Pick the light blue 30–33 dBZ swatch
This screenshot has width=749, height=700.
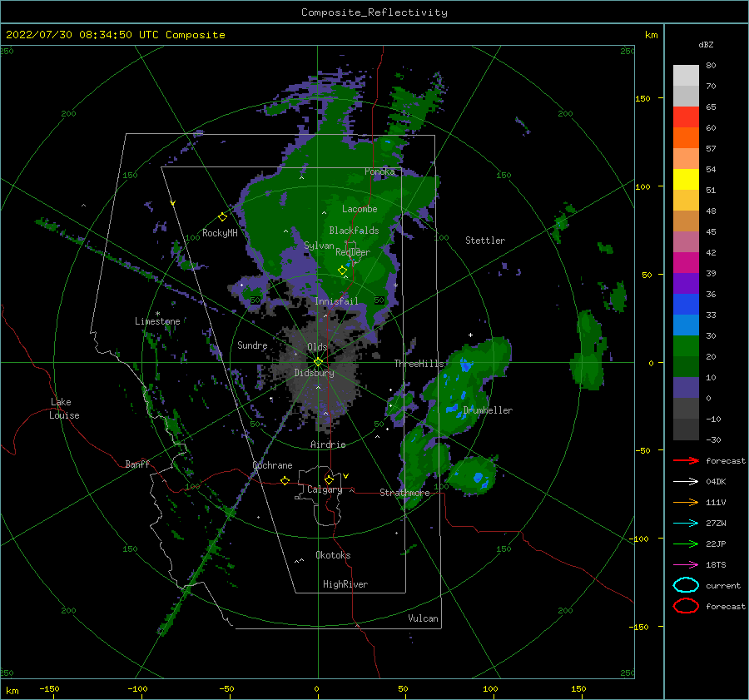point(686,325)
